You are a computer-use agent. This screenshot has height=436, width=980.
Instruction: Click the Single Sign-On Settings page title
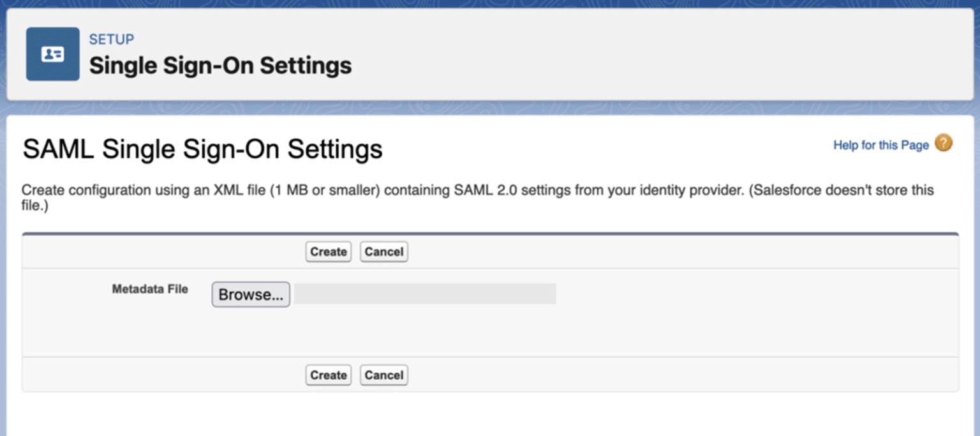(220, 65)
